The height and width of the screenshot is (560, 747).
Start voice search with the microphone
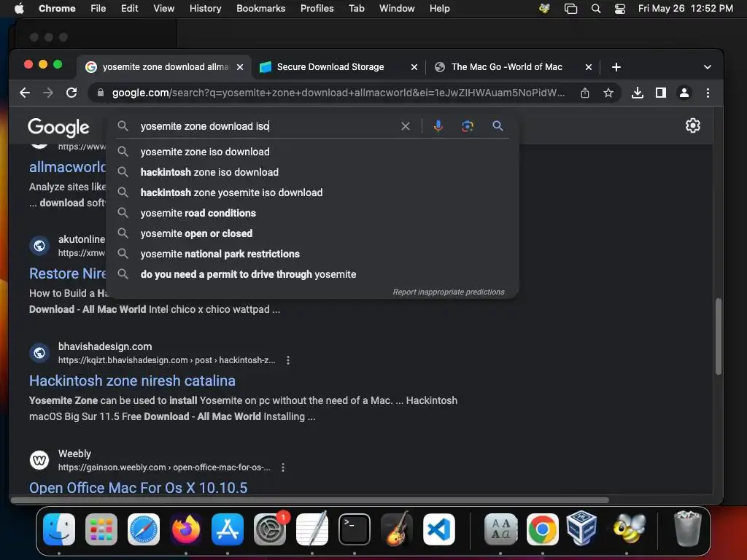click(x=438, y=125)
